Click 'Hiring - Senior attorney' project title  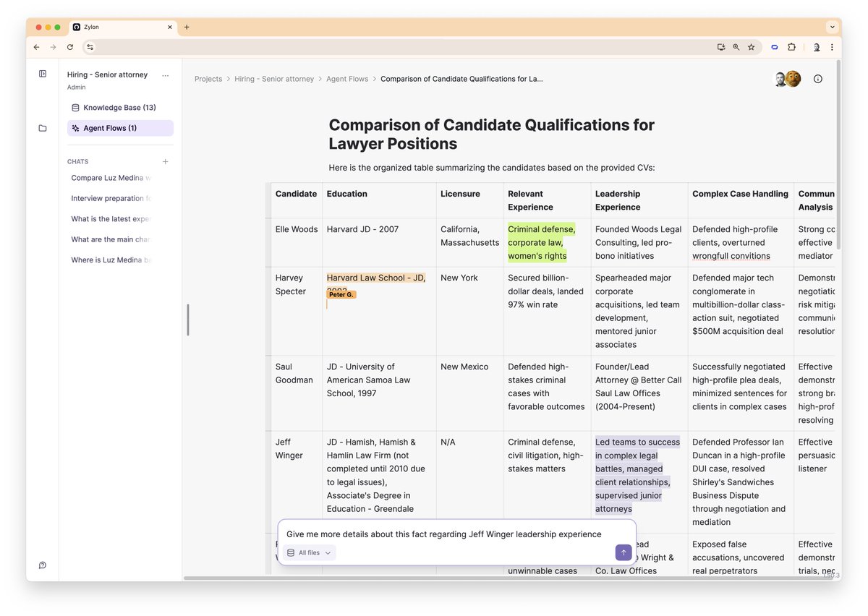tap(107, 74)
